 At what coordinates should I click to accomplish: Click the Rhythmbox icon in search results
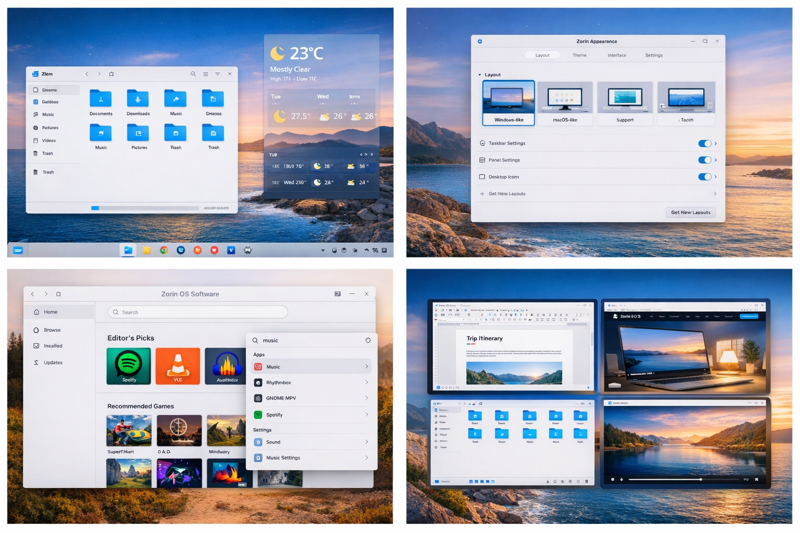[258, 382]
